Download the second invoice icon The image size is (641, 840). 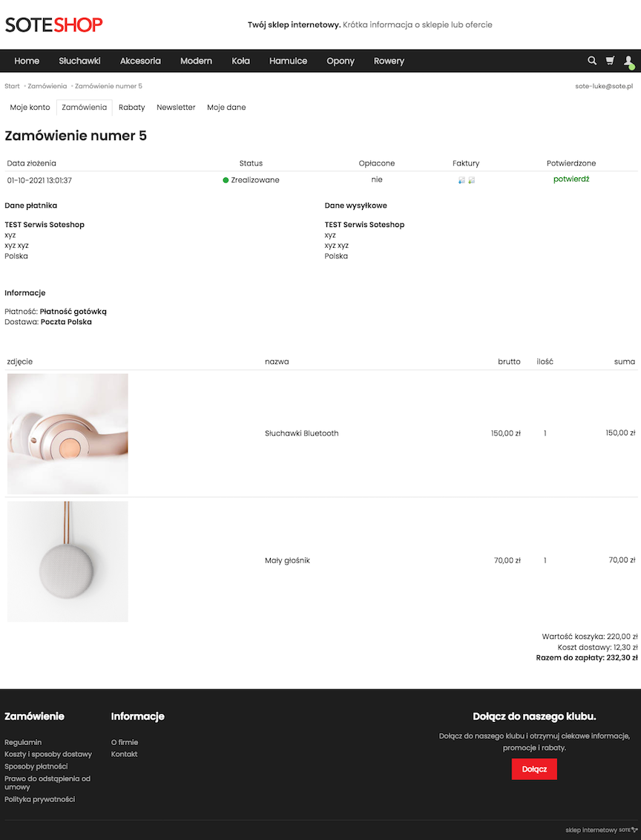pyautogui.click(x=471, y=180)
